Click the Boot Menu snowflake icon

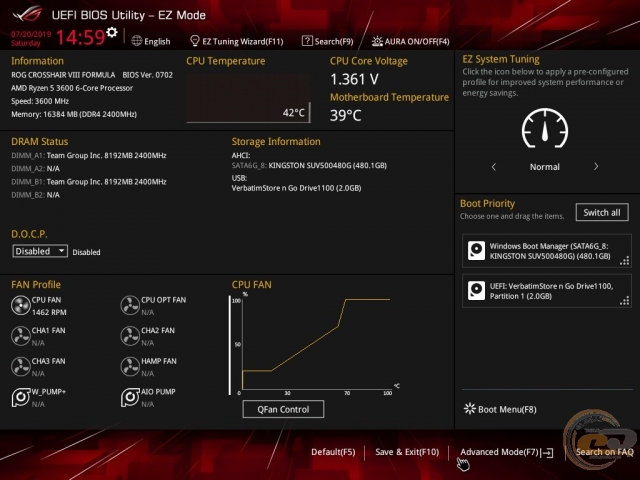(x=470, y=409)
